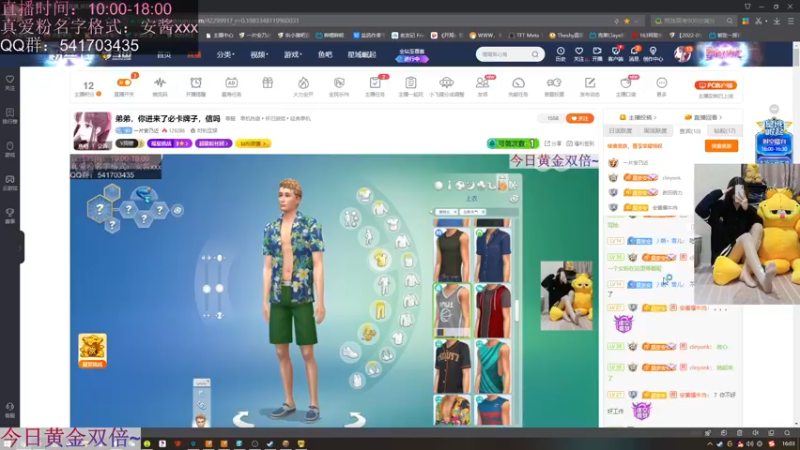The height and width of the screenshot is (450, 800).
Task: Click the green available count badge
Action: pos(513,143)
